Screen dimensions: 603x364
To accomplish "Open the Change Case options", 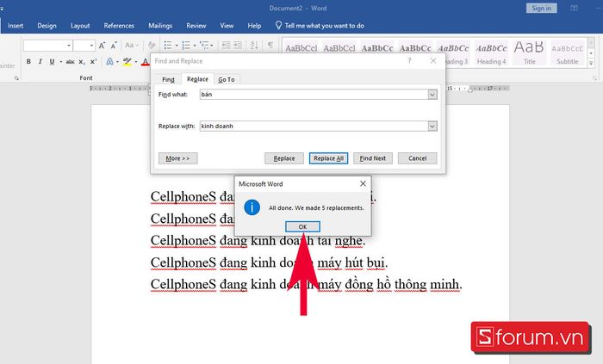I will point(131,46).
